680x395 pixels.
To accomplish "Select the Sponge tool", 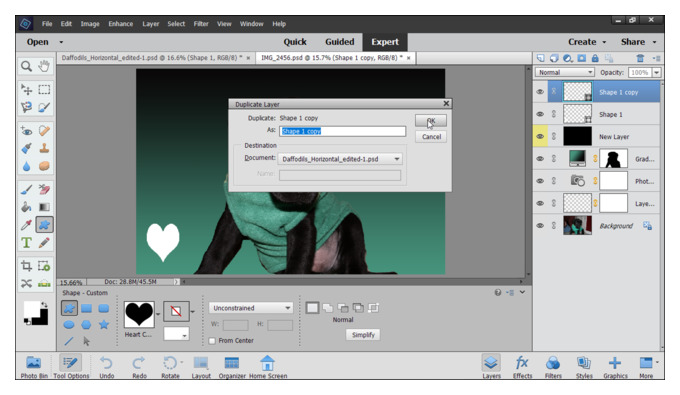I will [x=44, y=166].
